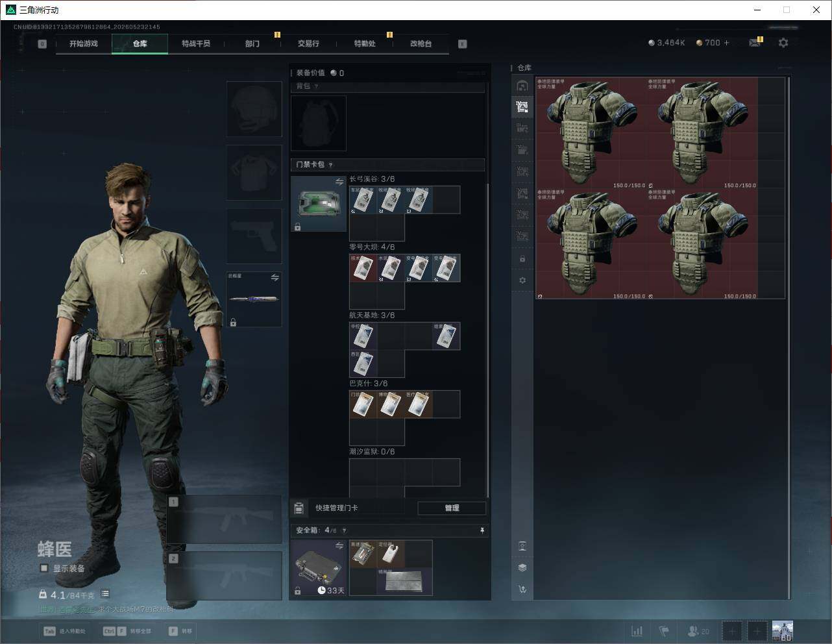Open the 安全箱 help tooltip
Image resolution: width=832 pixels, height=644 pixels.
344,530
